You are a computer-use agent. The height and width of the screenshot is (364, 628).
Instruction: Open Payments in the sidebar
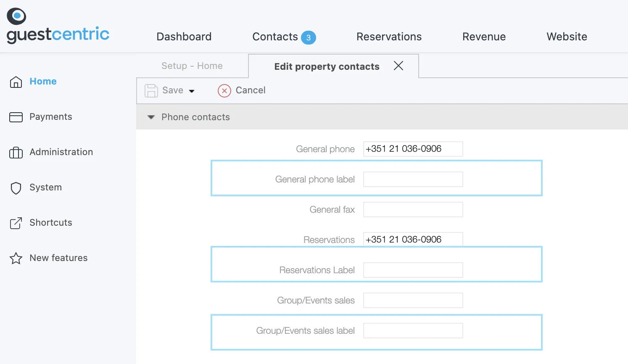[51, 117]
